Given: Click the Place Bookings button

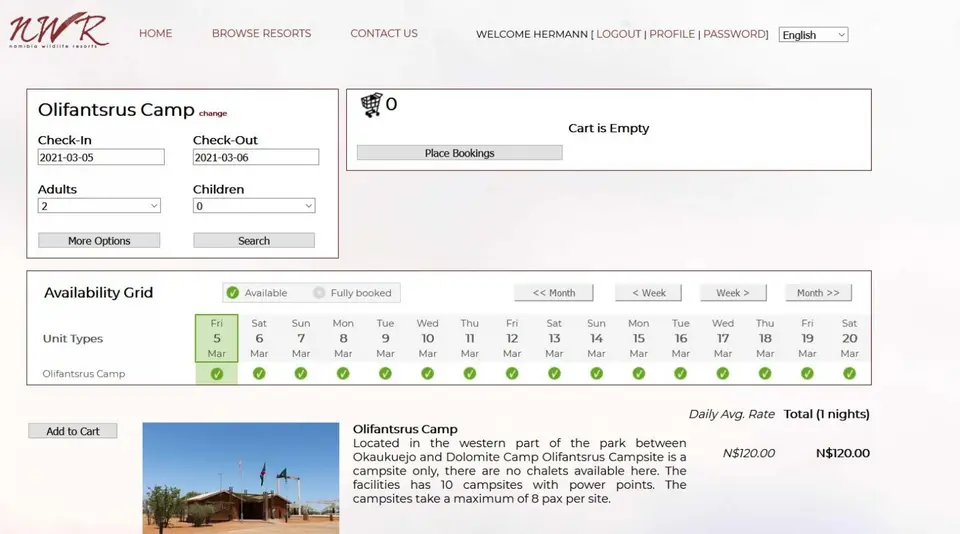Looking at the screenshot, I should (460, 153).
